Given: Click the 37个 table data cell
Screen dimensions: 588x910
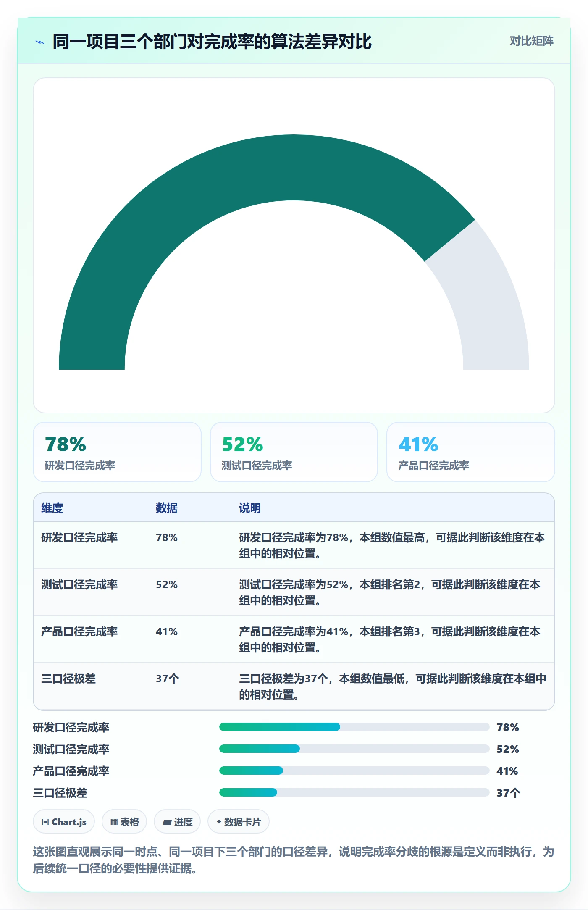Looking at the screenshot, I should coord(168,679).
